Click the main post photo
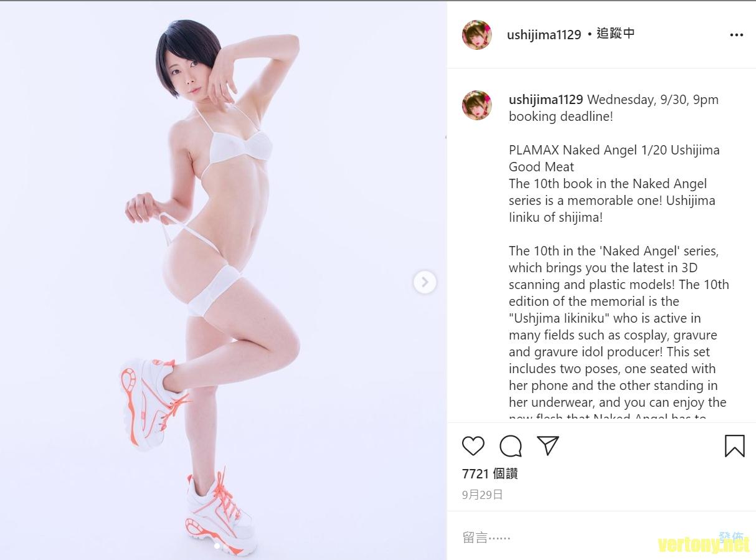 [223, 280]
